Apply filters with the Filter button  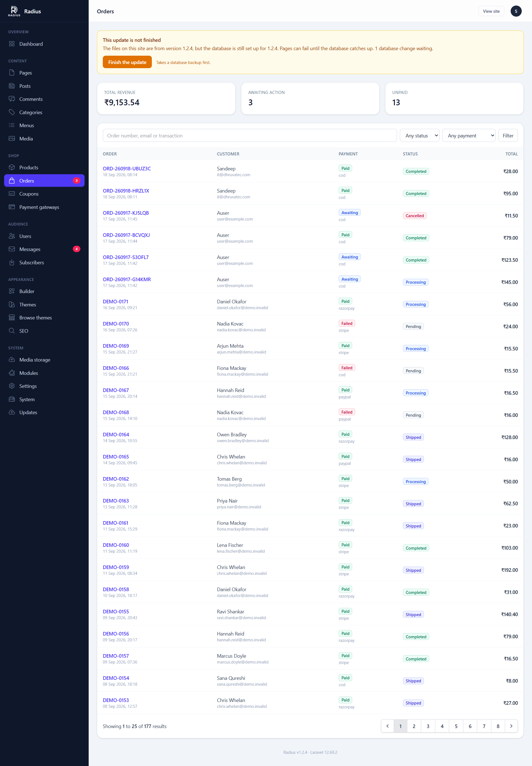click(x=508, y=135)
